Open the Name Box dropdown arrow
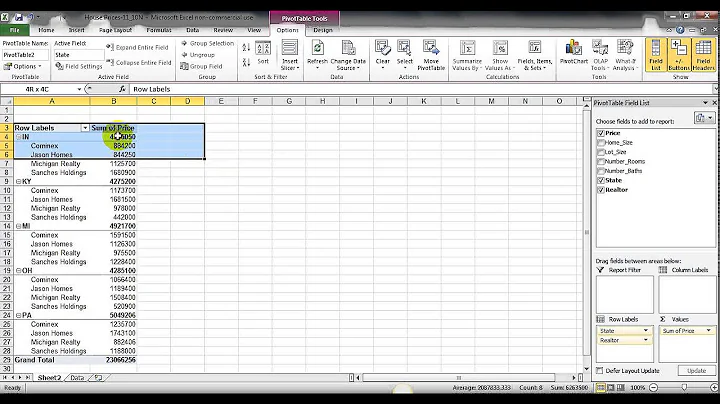The width and height of the screenshot is (720, 404). tap(79, 89)
